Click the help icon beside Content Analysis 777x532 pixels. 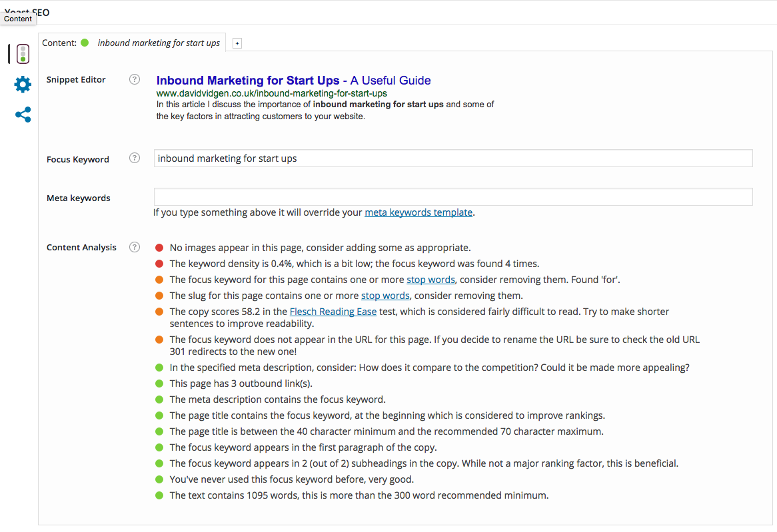(135, 247)
